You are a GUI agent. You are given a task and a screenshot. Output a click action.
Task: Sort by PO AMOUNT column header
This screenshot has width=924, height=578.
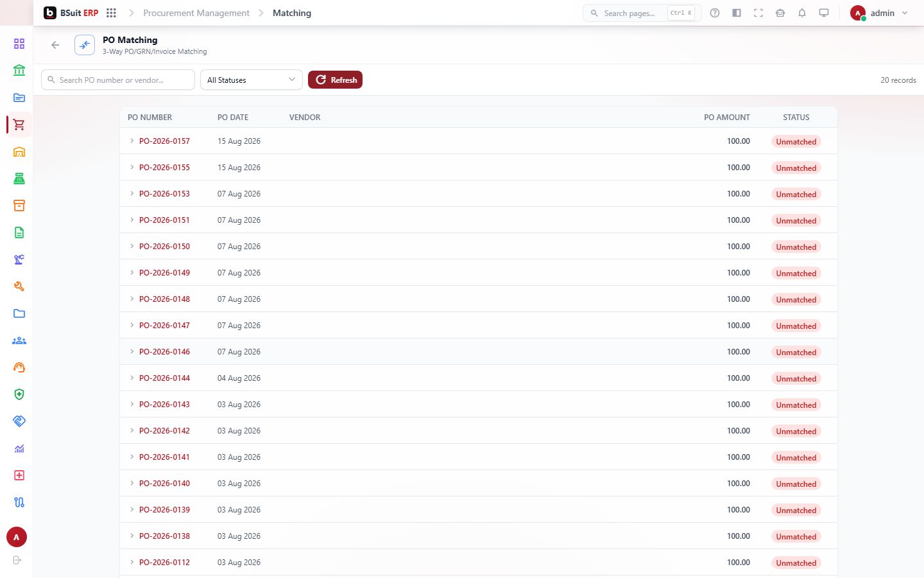(726, 118)
